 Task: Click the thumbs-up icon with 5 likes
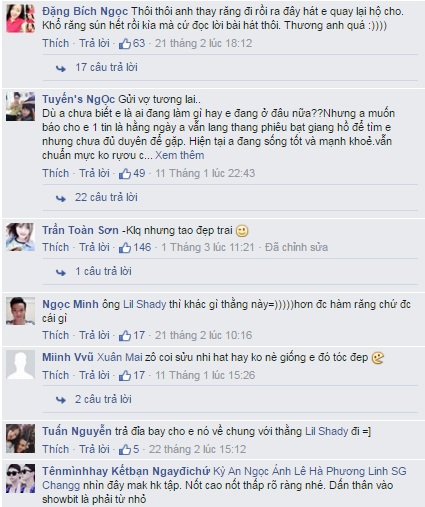click(125, 450)
